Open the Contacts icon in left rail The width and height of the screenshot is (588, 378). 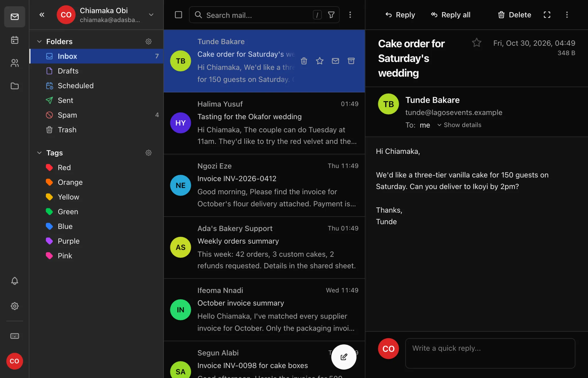[x=15, y=63]
